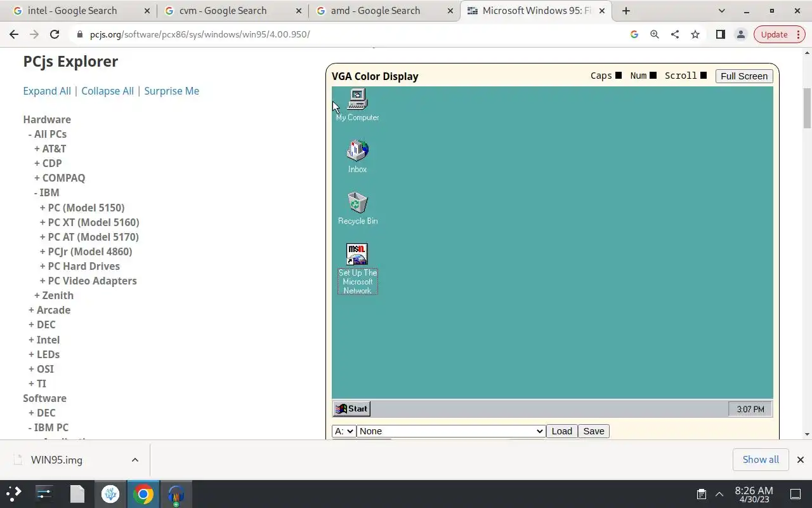Click the Collapse All link

[x=107, y=91]
